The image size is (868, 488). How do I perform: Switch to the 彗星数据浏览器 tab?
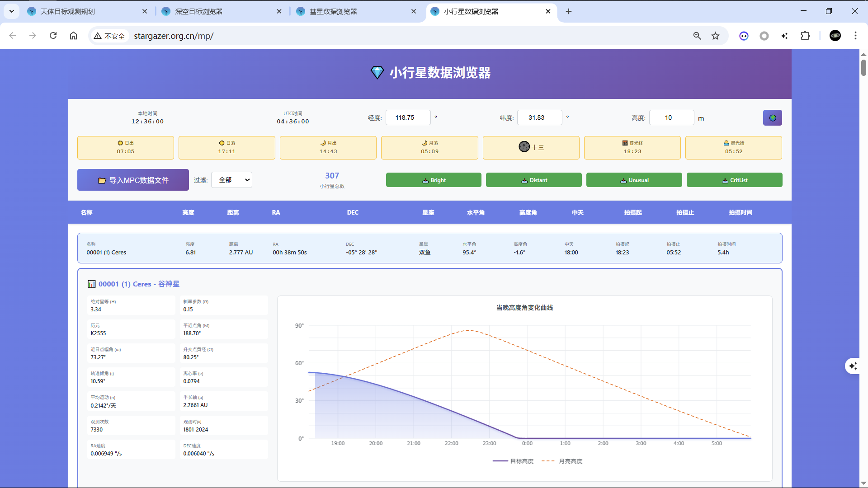pyautogui.click(x=333, y=12)
